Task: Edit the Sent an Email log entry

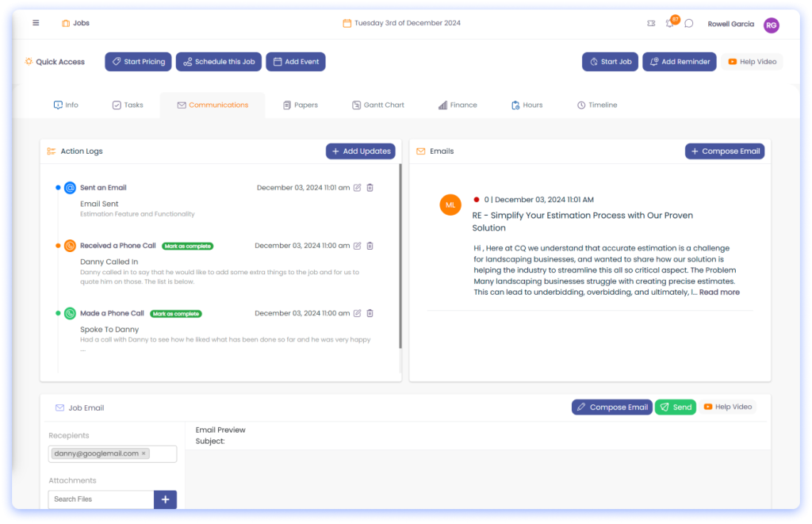Action: (x=357, y=188)
